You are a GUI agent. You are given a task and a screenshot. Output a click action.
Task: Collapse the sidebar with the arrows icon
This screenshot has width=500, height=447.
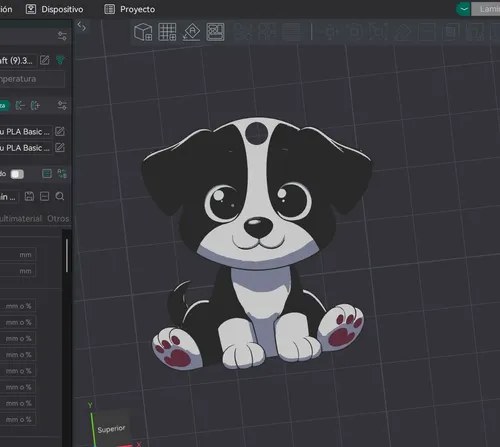pyautogui.click(x=81, y=26)
